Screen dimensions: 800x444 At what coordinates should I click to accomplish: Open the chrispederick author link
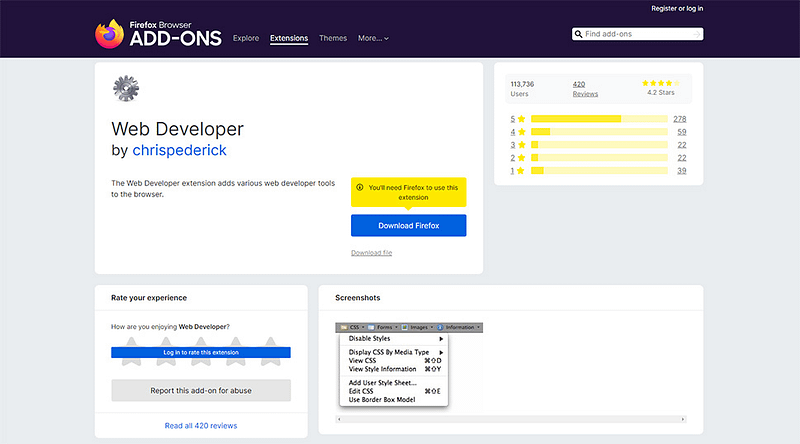click(x=179, y=150)
